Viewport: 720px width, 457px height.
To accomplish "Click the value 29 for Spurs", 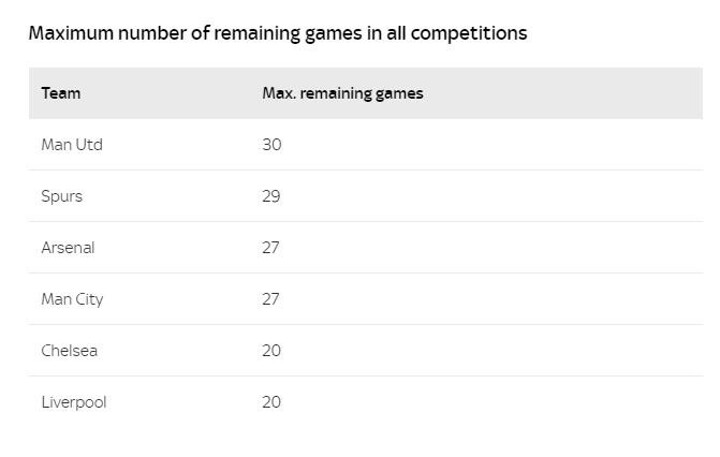I will (x=271, y=196).
